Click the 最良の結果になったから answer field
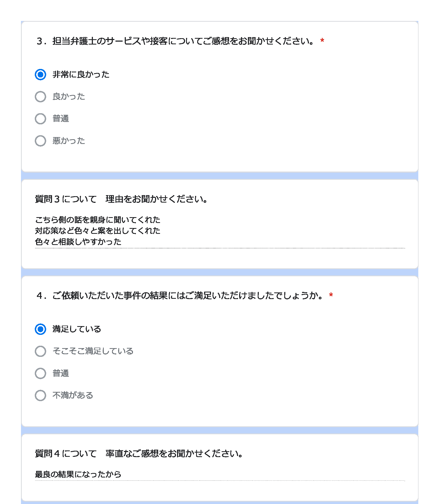The width and height of the screenshot is (439, 504). point(220,475)
